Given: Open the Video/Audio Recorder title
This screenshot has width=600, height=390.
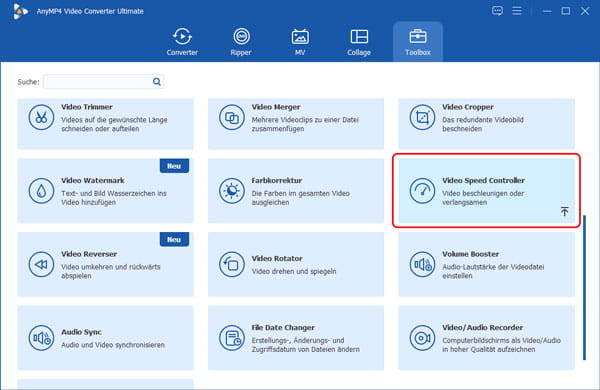Looking at the screenshot, I should 482,327.
